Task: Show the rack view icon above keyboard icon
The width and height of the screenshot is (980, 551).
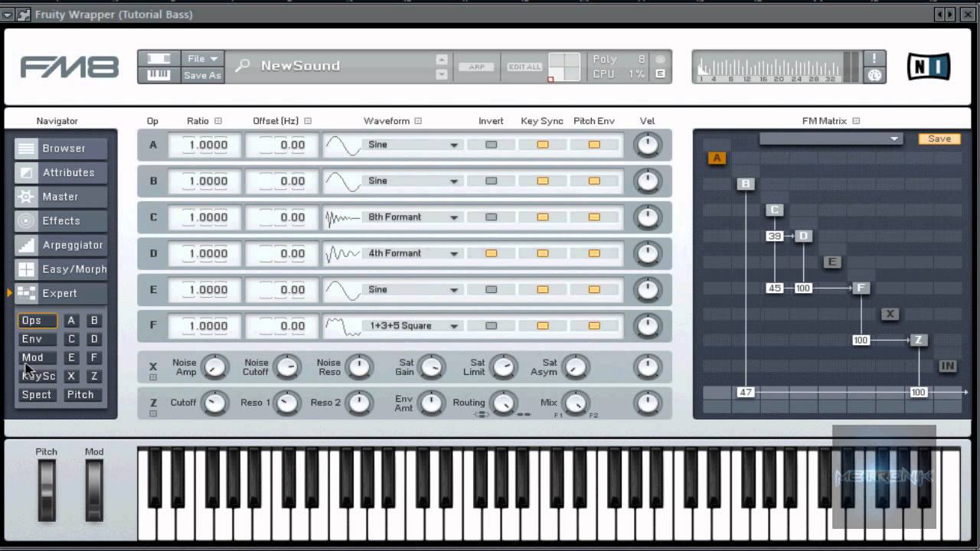Action: point(158,59)
